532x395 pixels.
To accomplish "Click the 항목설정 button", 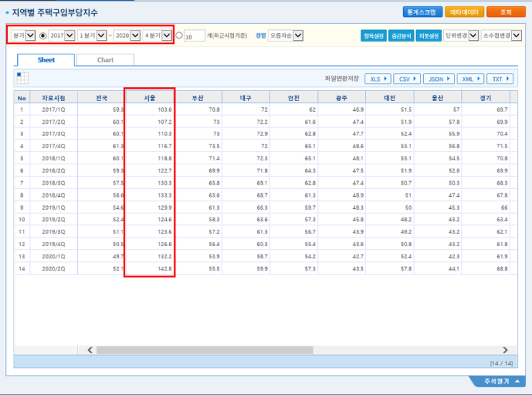I will tap(374, 36).
